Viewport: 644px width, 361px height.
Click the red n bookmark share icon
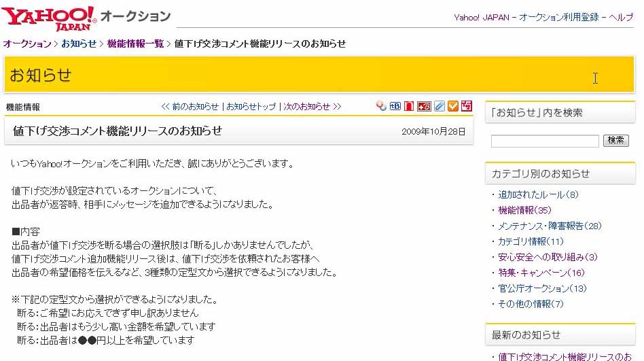click(409, 106)
